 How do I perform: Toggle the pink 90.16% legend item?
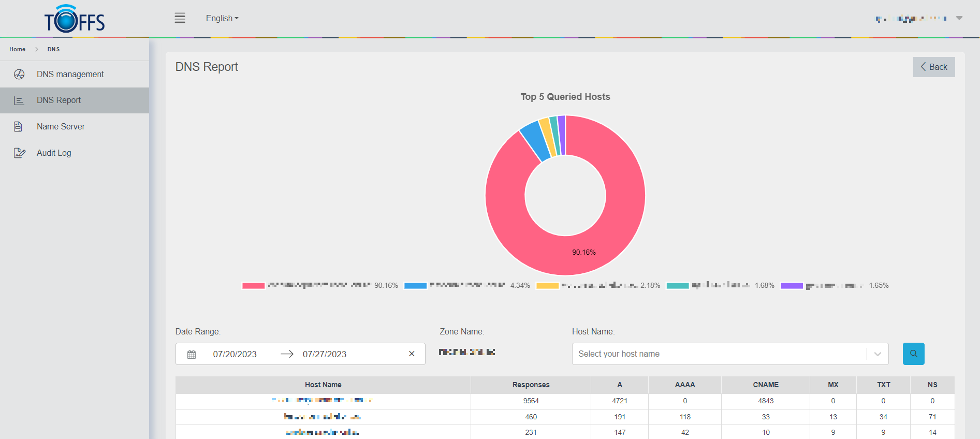(x=254, y=286)
